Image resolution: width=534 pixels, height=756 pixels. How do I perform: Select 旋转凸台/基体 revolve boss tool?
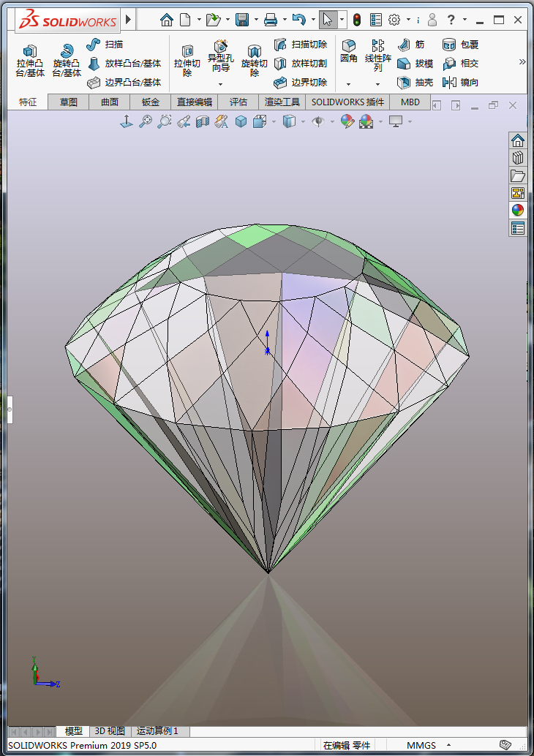67,61
